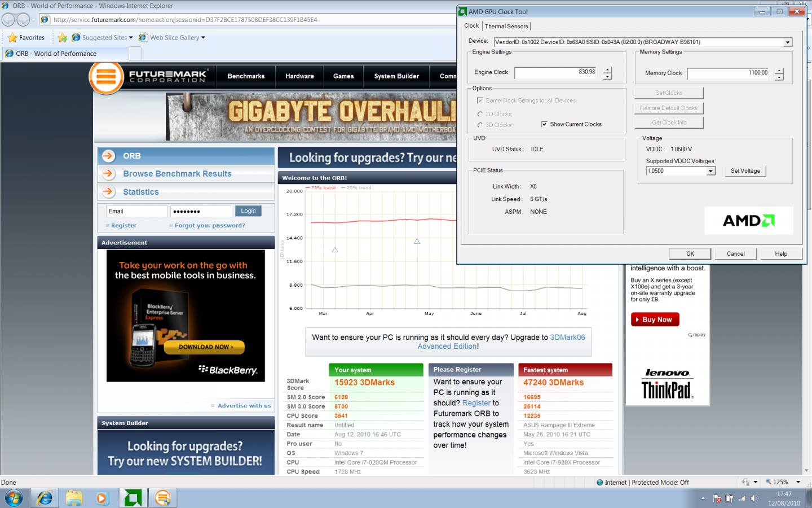Click Engine Clock spinner arrows
812x508 pixels.
click(607, 73)
